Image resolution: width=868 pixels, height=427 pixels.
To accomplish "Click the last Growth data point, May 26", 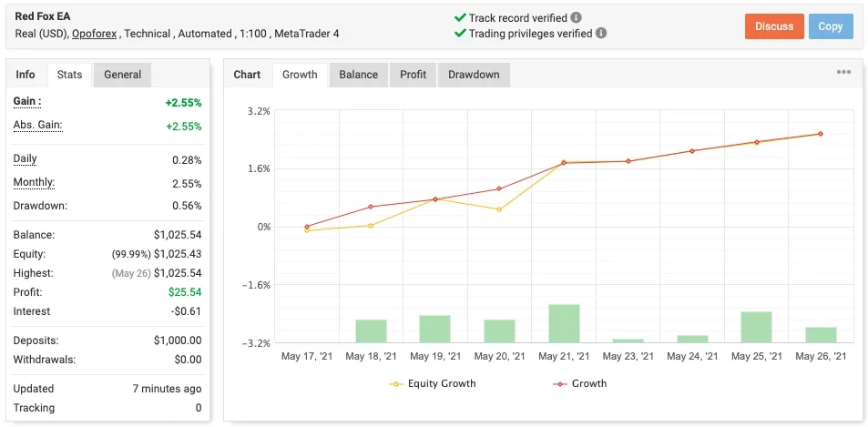I will point(820,134).
